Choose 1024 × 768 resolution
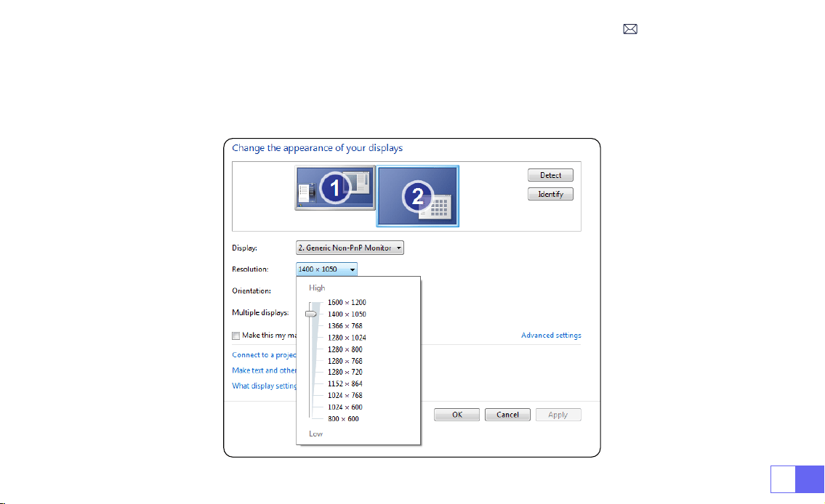Screen dimensions: 825x504 tap(345, 395)
